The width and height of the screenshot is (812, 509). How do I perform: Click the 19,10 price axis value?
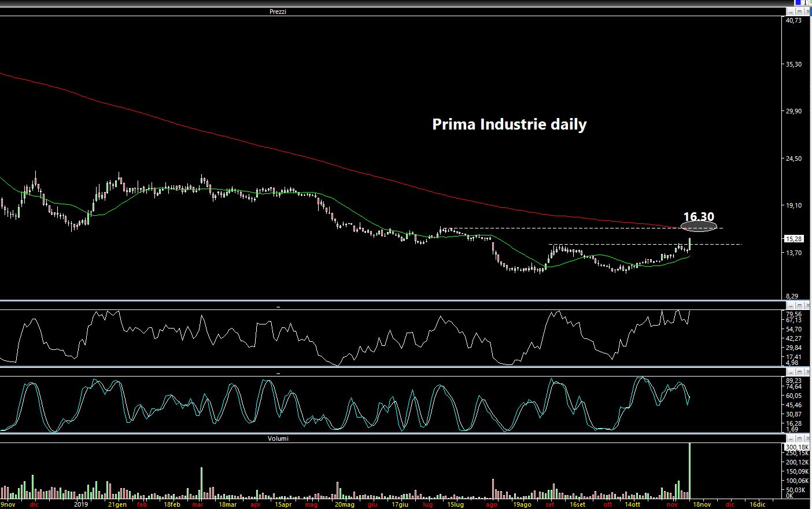[x=794, y=205]
